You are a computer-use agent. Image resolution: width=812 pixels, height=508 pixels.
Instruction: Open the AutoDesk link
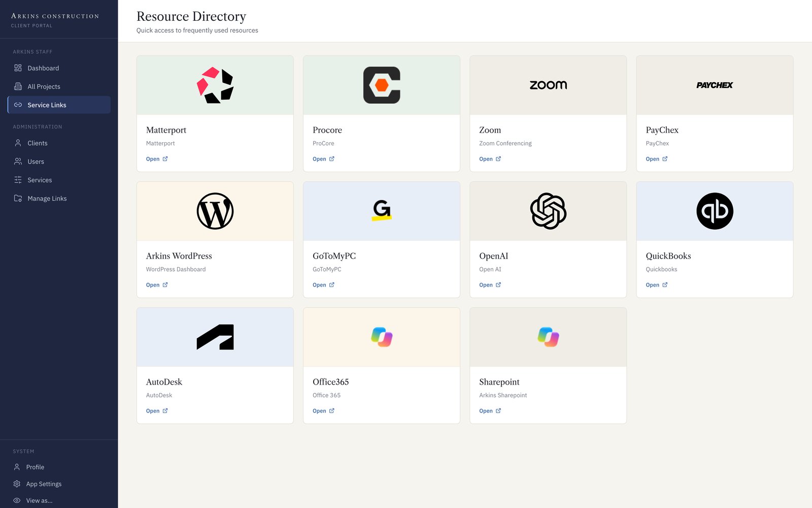(x=157, y=411)
